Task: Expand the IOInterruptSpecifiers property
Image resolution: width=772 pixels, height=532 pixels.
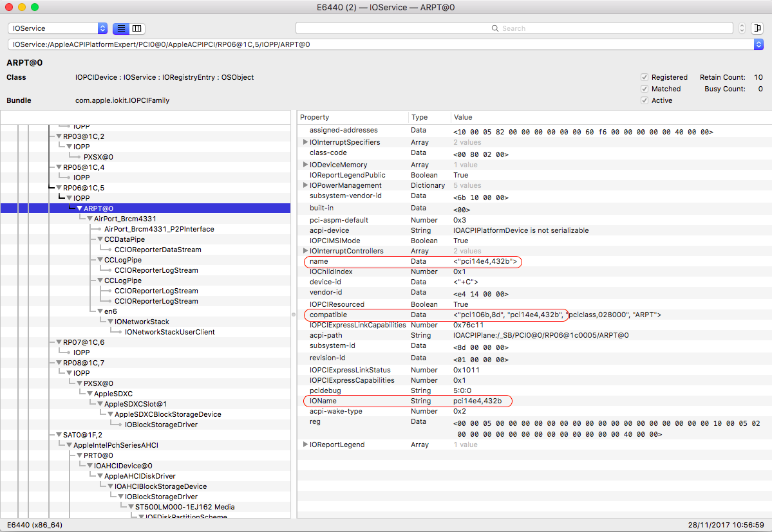Action: [305, 142]
